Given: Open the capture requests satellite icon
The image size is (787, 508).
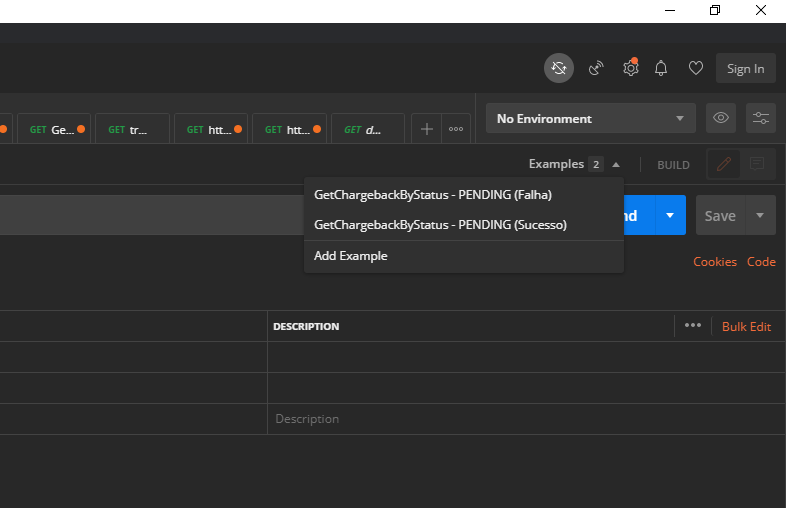Looking at the screenshot, I should tap(596, 68).
